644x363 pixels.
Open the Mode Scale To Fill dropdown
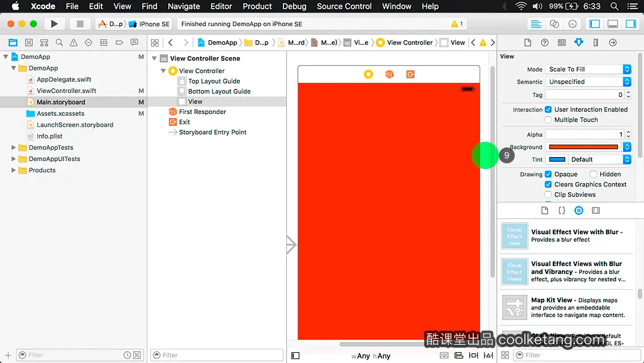588,69
